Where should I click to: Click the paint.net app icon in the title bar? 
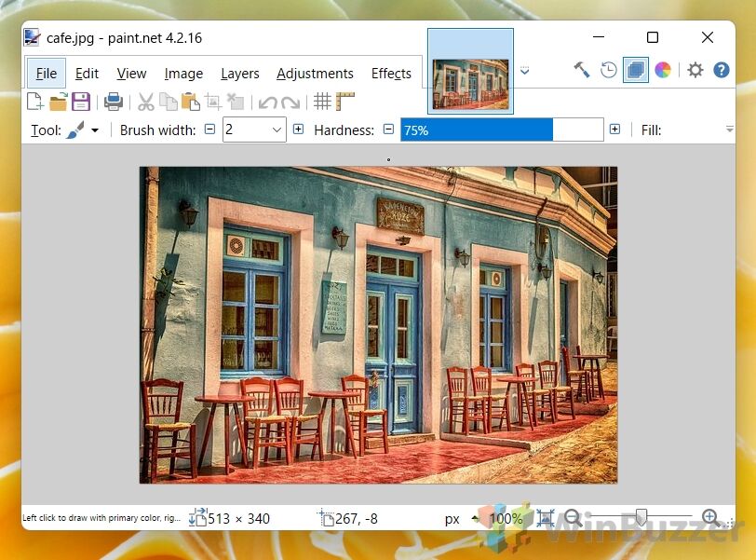click(x=32, y=37)
